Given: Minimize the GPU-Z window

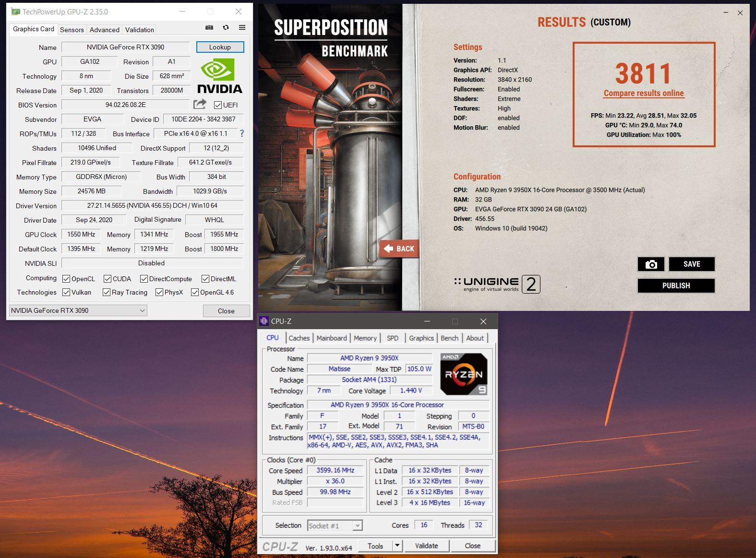Looking at the screenshot, I should pyautogui.click(x=182, y=12).
